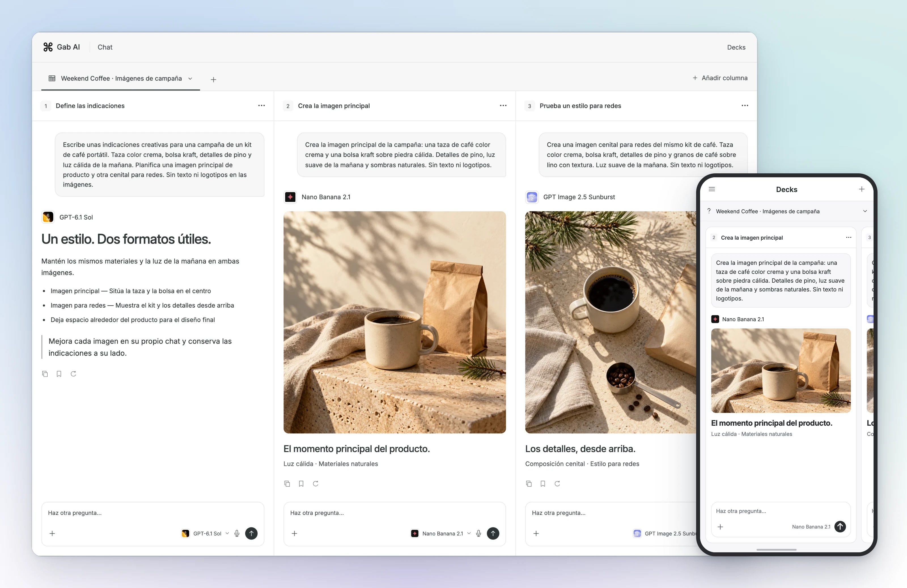Open the Decks tab in header
Screen dimensions: 907x588
(736, 47)
